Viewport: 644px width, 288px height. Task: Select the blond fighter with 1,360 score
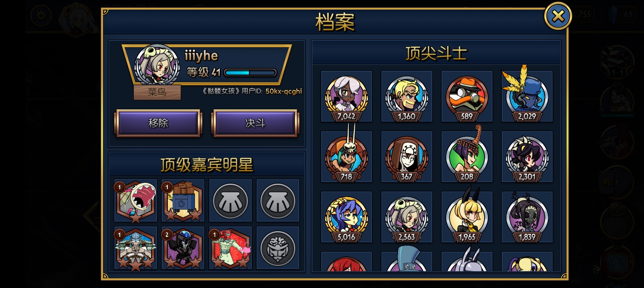[407, 96]
